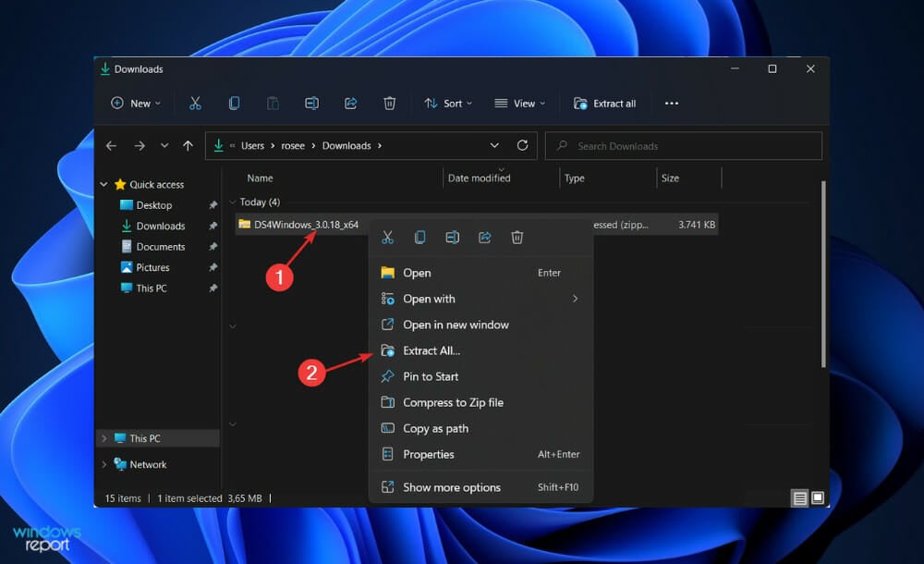Choose Extract All... from the context menu
Viewport: 924px width, 564px height.
click(x=432, y=350)
